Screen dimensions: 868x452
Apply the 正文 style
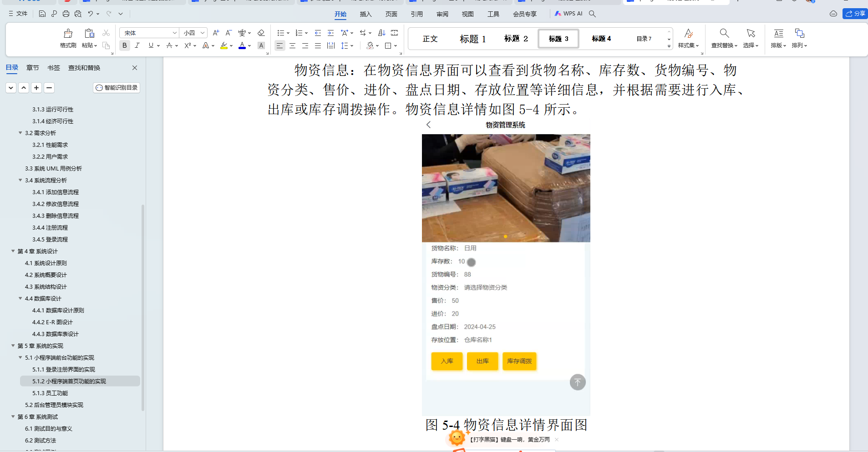pos(430,39)
